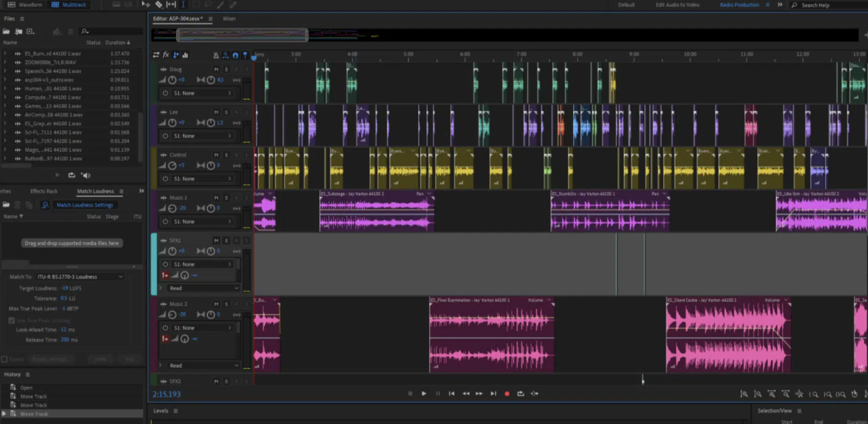The width and height of the screenshot is (868, 424).
Task: Select the Move tool in top toolbar
Action: 145,4
